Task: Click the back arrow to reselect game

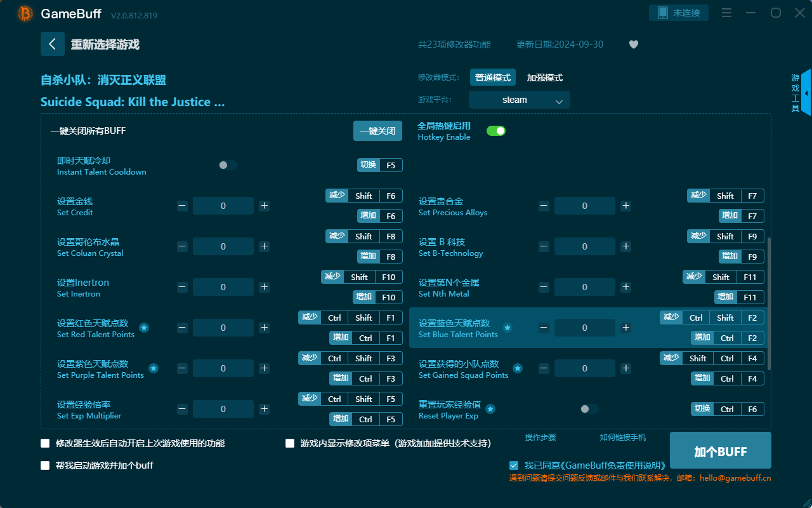Action: tap(53, 44)
